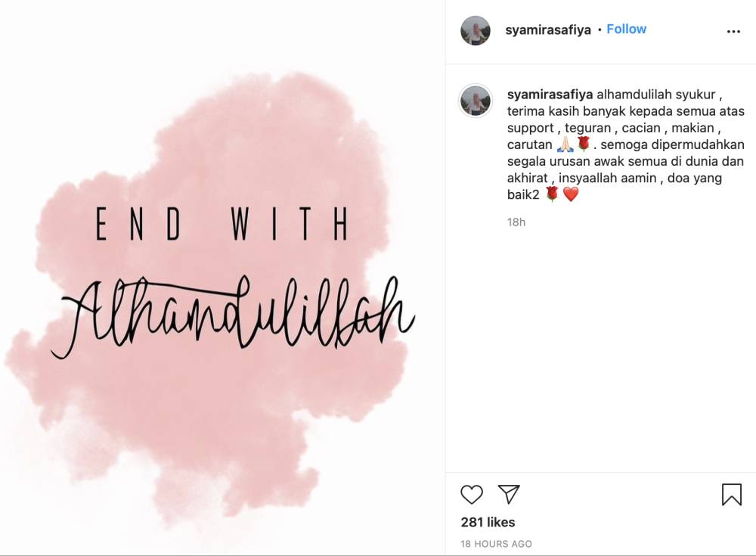Click the red heart emoji ending the caption

click(x=571, y=194)
